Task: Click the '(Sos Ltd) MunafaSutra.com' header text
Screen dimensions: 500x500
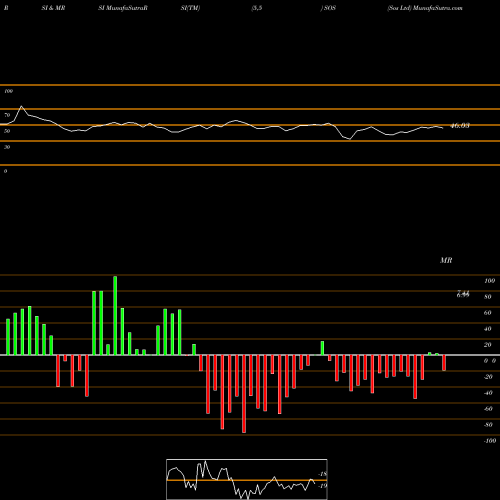Action: point(425,8)
